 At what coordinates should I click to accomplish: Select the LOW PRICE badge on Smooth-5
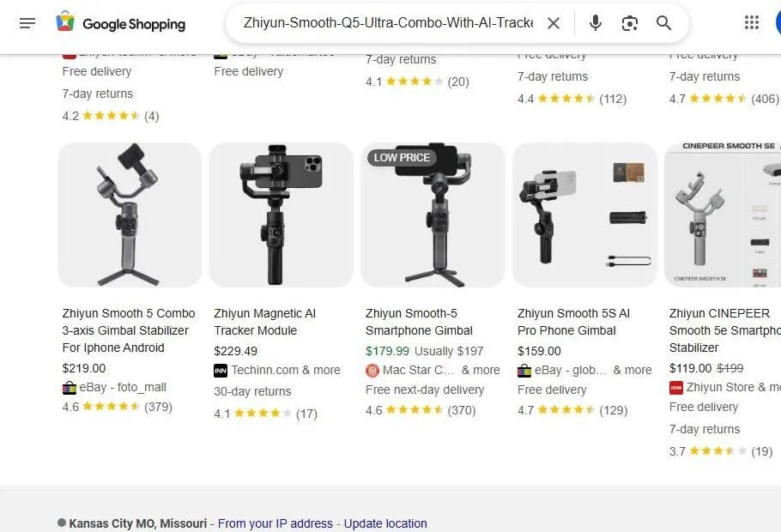402,158
